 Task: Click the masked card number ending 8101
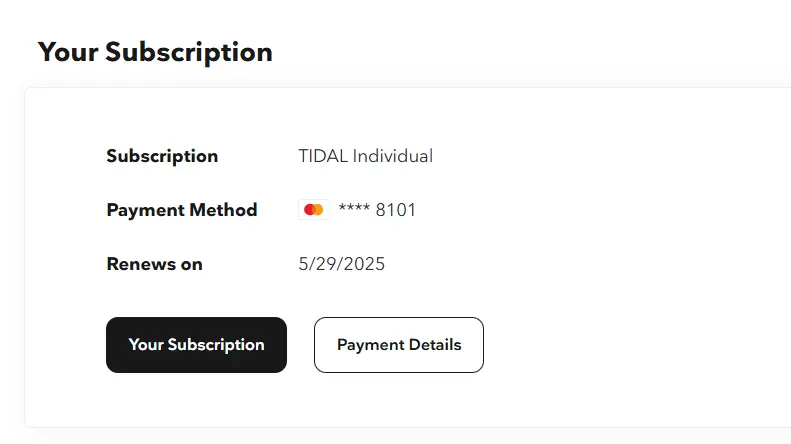tap(377, 210)
